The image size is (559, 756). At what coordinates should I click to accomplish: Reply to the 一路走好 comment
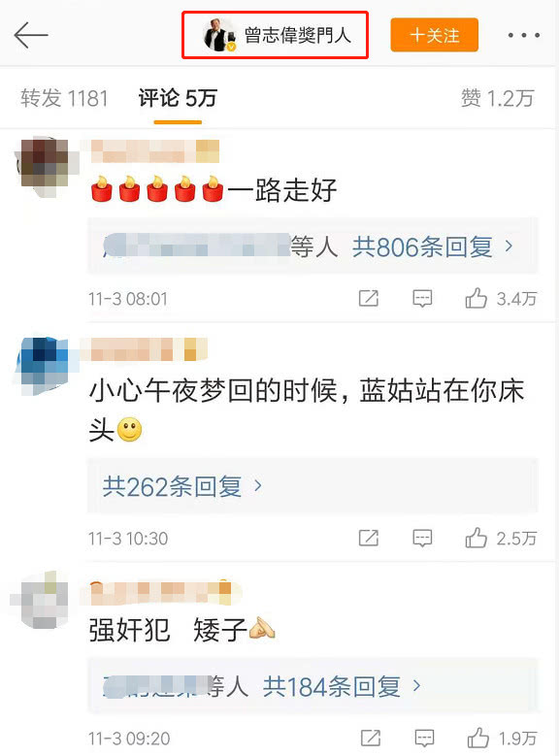coord(422,299)
